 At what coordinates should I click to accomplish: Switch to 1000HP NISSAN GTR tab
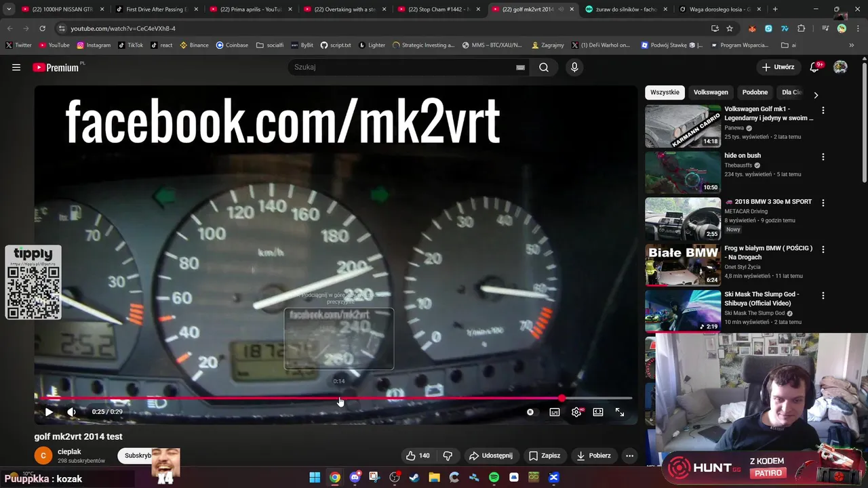click(63, 9)
